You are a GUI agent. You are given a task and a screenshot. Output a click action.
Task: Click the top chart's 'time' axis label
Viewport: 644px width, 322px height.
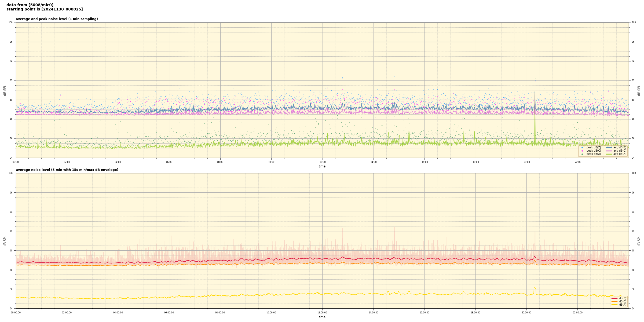click(x=322, y=166)
